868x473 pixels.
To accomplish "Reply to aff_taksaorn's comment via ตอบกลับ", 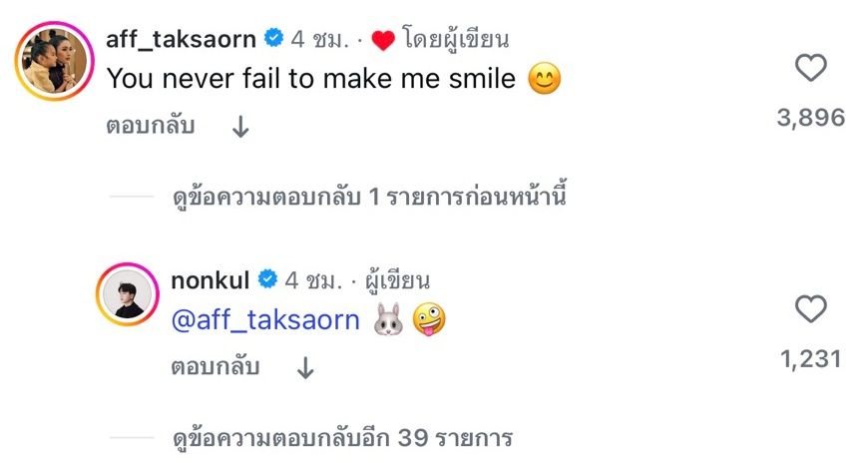I will (151, 127).
